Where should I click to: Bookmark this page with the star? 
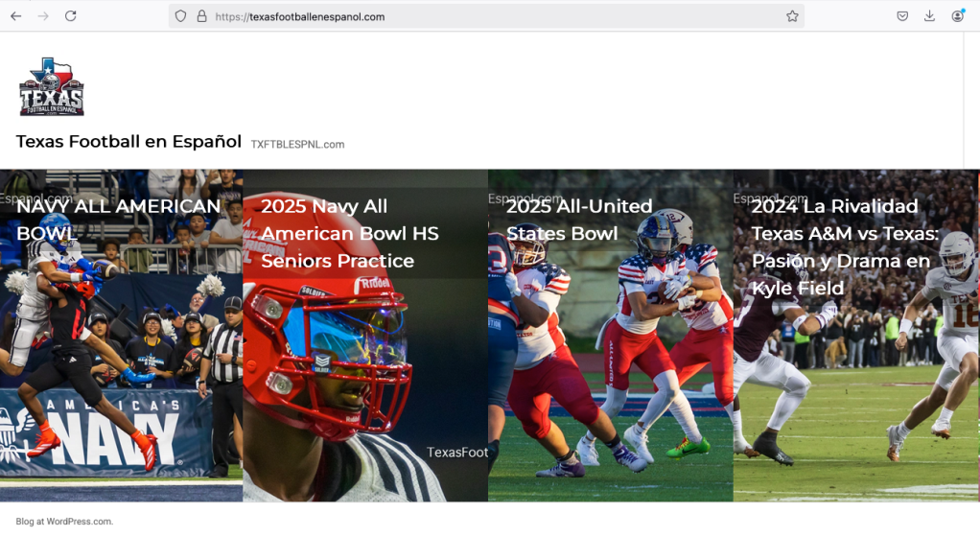click(x=792, y=16)
